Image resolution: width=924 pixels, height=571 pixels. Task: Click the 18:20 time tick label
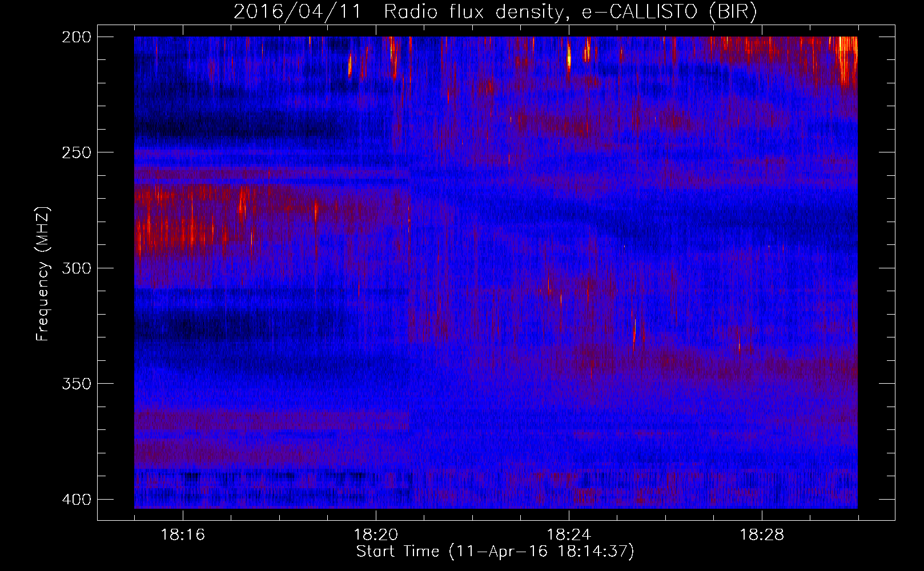[376, 535]
